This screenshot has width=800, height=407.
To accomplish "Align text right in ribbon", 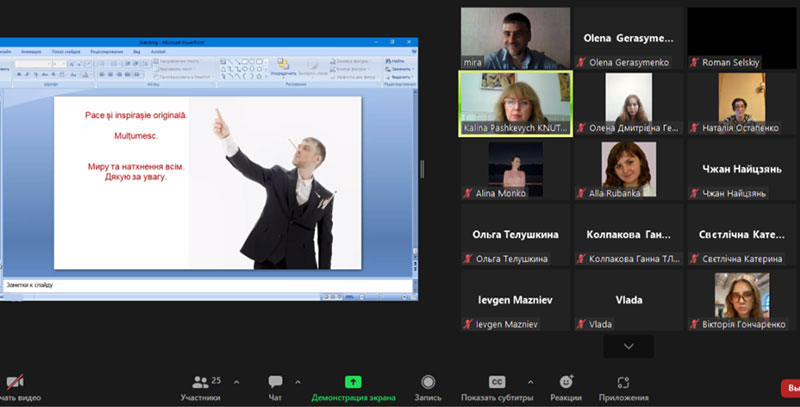I will coord(119,74).
